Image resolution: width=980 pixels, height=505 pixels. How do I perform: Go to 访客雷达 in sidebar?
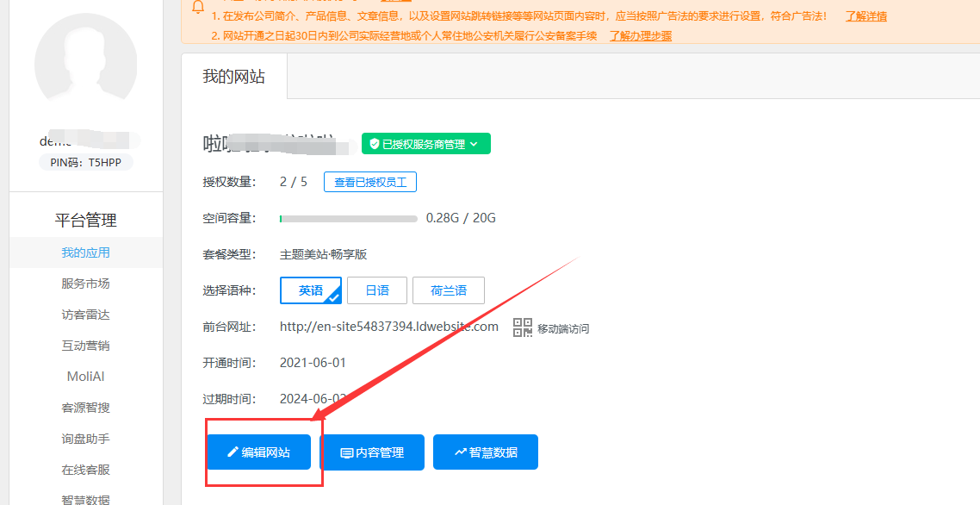(x=85, y=315)
